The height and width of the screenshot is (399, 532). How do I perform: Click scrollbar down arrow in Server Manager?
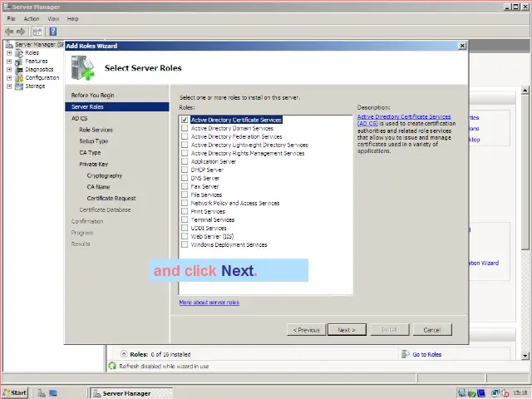pyautogui.click(x=525, y=356)
